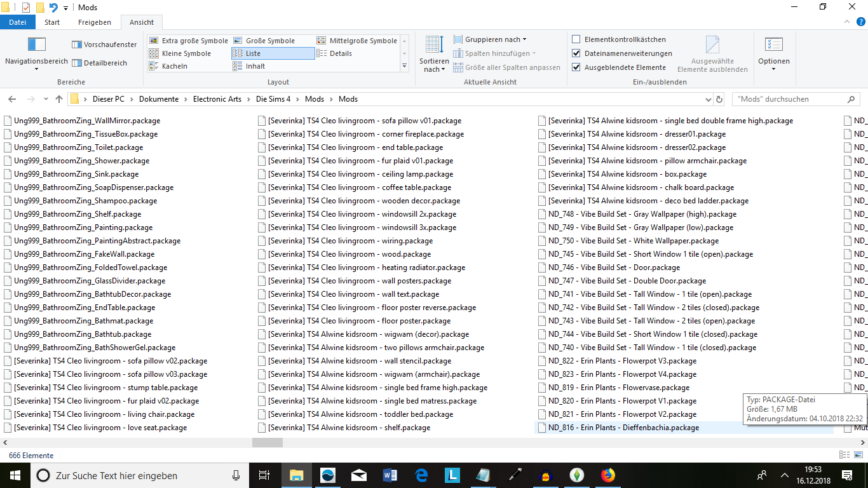Click the Cortana search box

click(x=139, y=475)
